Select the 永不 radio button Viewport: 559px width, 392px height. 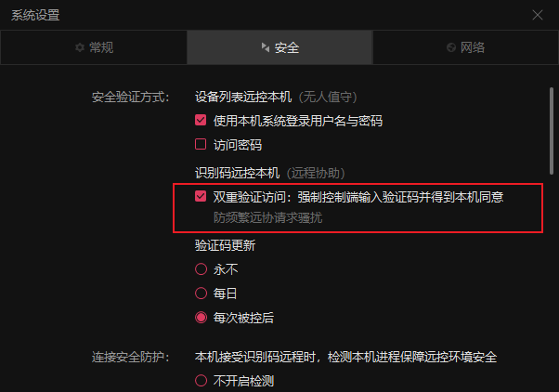201,269
